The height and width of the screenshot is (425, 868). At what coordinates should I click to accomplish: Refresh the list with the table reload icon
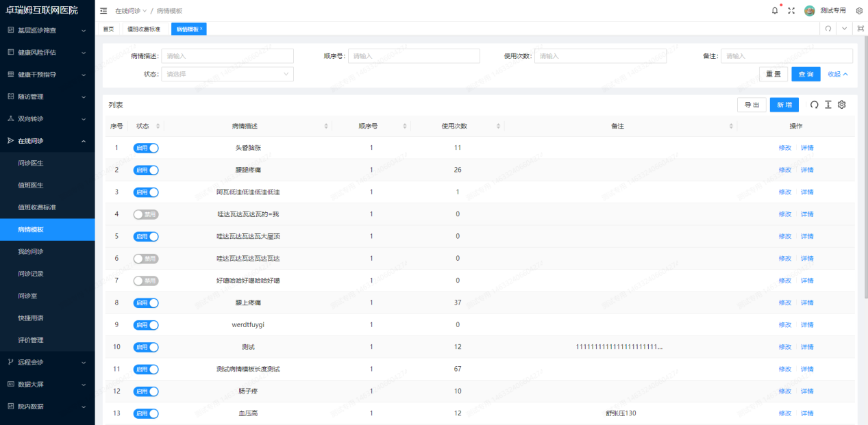[x=814, y=105]
